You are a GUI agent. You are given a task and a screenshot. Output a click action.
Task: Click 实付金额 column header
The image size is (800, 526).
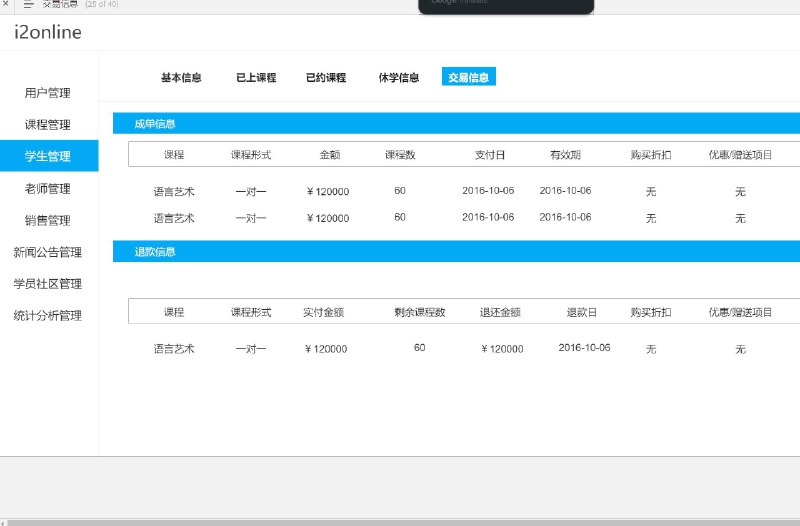[x=323, y=312]
